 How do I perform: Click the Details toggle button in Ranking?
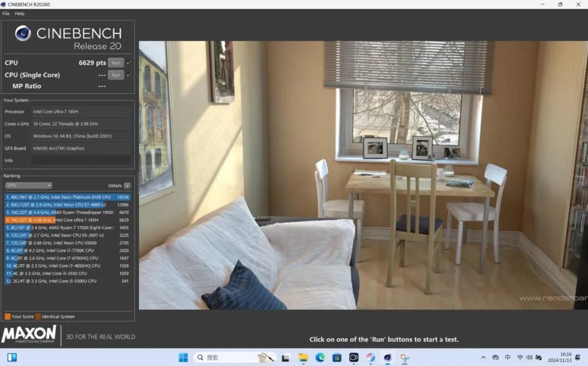(x=127, y=185)
